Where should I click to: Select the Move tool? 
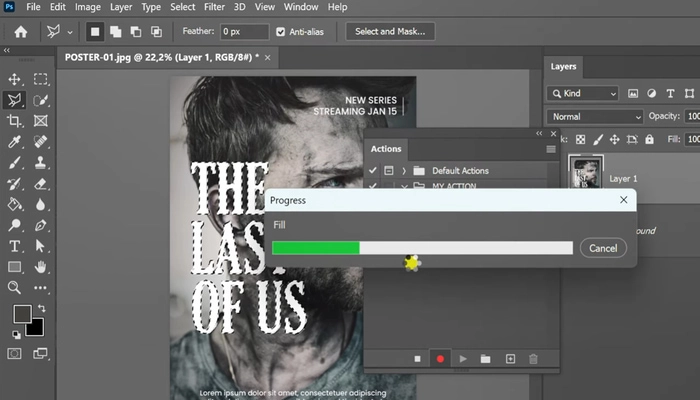coord(14,79)
